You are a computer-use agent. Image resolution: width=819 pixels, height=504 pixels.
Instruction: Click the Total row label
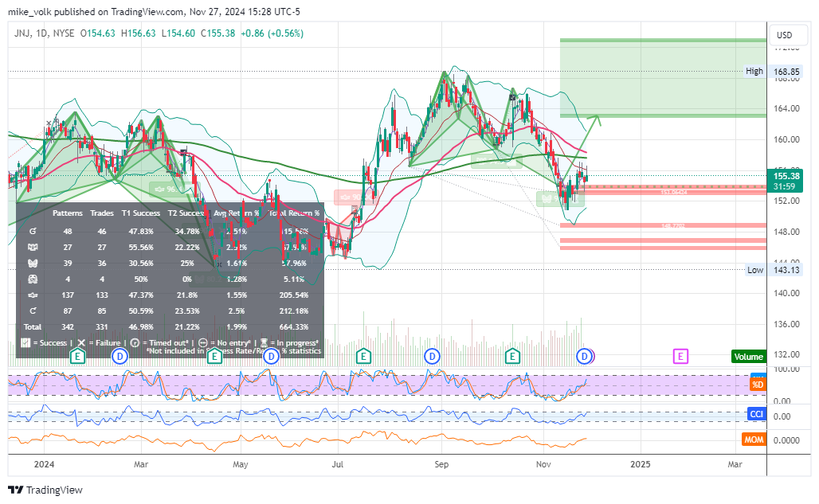(x=33, y=326)
